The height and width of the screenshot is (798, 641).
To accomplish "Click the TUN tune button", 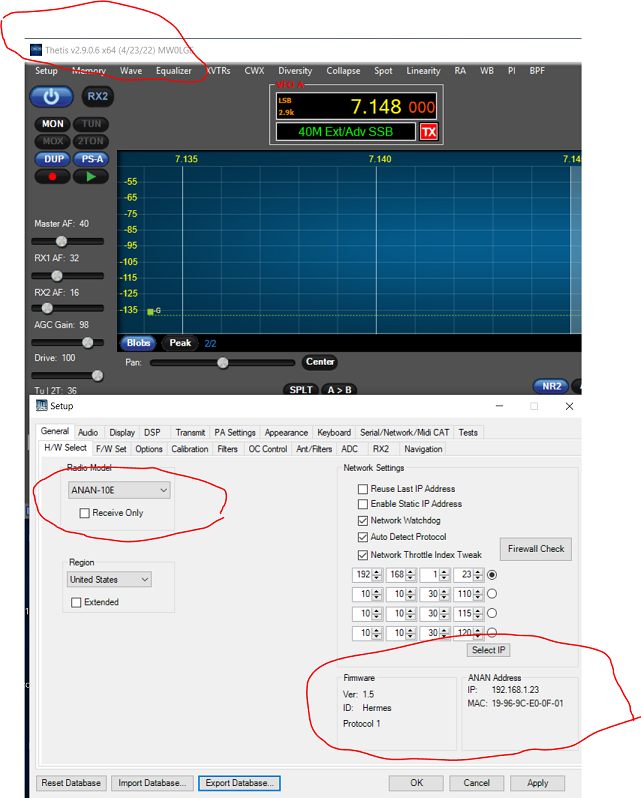I will (x=91, y=124).
